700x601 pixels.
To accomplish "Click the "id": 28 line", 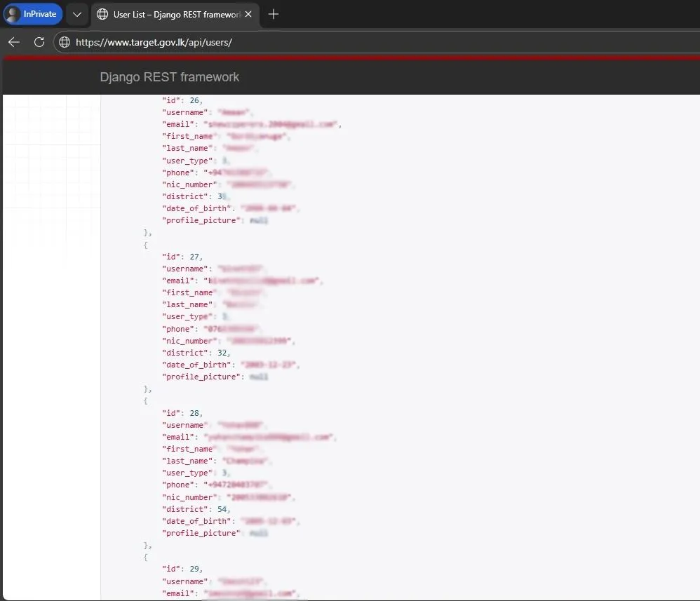I will click(x=182, y=413).
